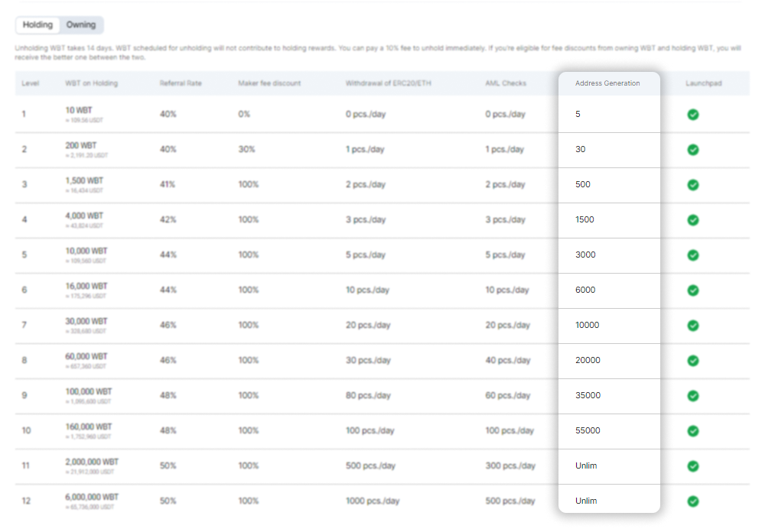Click the Launchpad checkmark in level 6 row
Viewport: 762px width, 532px height.
pyautogui.click(x=692, y=290)
